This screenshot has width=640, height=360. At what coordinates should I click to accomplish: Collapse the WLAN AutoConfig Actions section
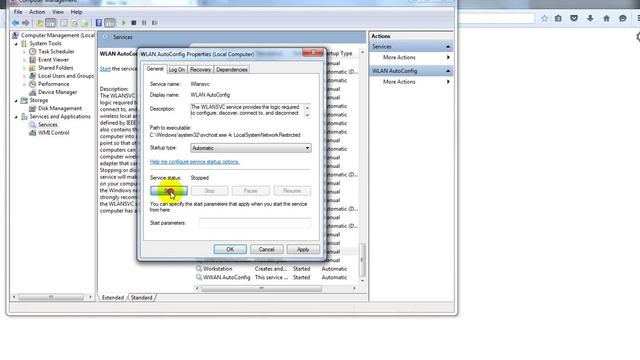click(x=448, y=71)
